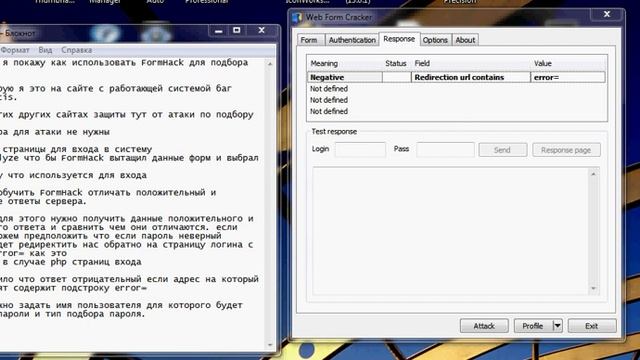Focus the Pass input field
640x360 pixels.
(445, 149)
